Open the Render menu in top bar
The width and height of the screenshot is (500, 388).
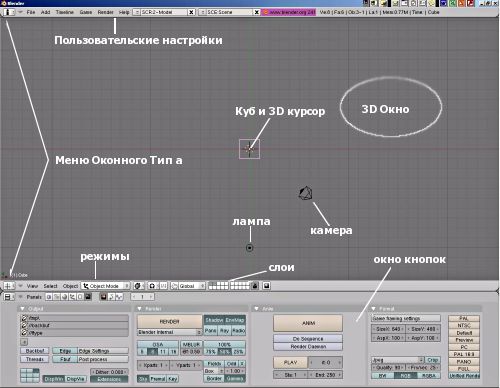pos(105,12)
